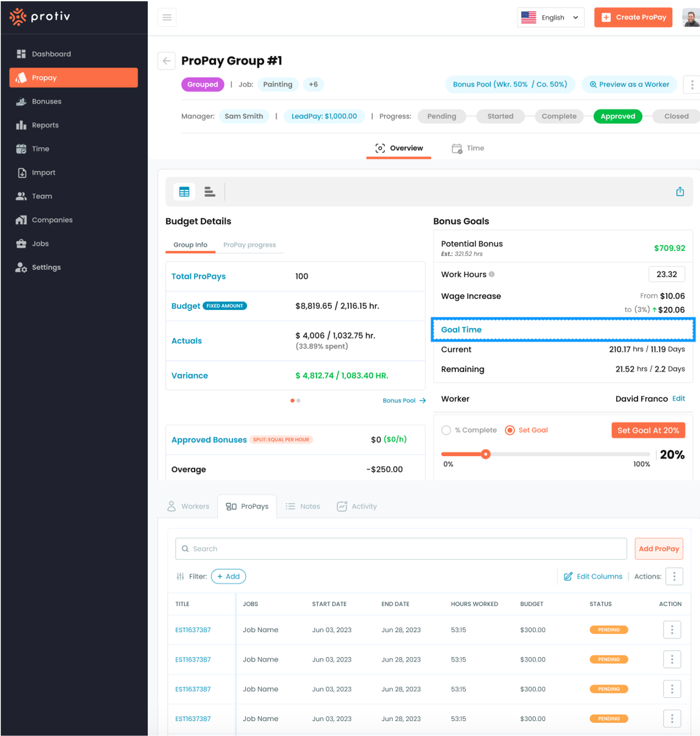700x736 pixels.
Task: Click the ProPays search field
Action: click(401, 549)
